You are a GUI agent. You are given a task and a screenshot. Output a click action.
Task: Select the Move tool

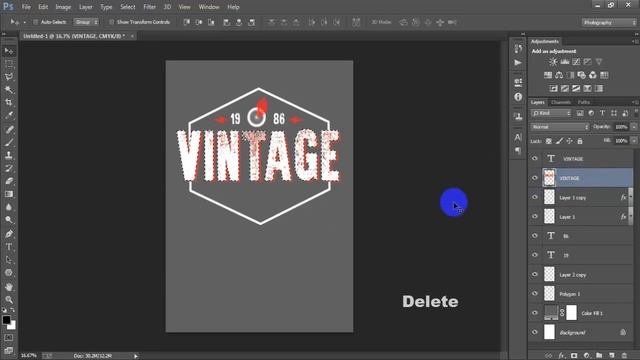(x=9, y=51)
